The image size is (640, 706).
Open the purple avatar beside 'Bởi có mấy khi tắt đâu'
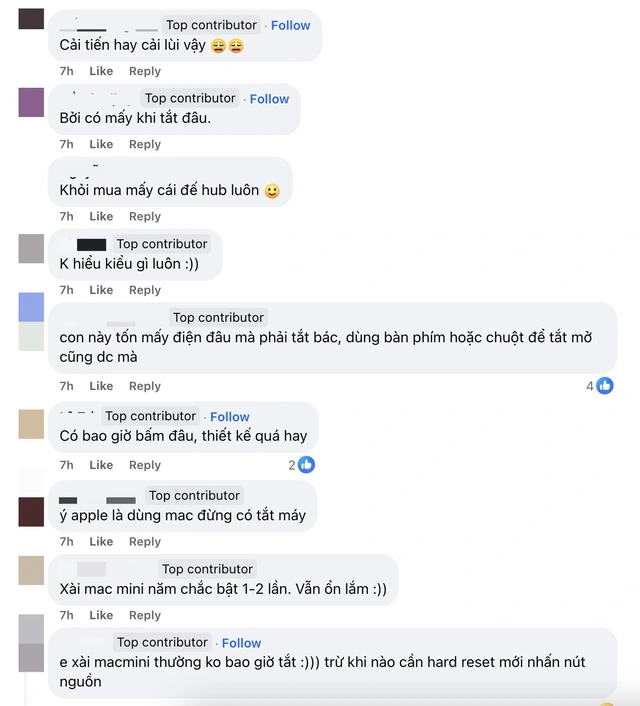[31, 102]
